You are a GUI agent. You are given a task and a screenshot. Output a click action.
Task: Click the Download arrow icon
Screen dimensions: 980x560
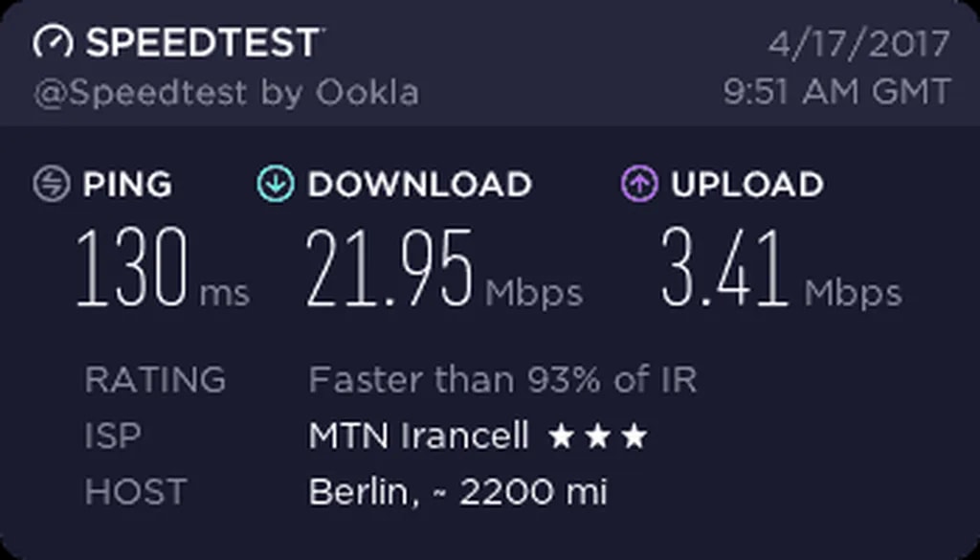pyautogui.click(x=276, y=184)
